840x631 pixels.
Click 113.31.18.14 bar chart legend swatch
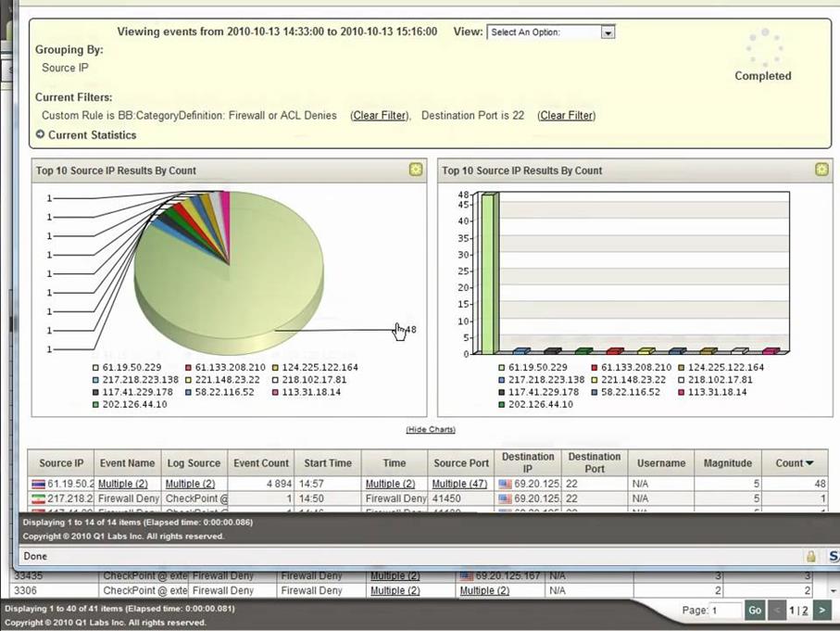click(681, 393)
